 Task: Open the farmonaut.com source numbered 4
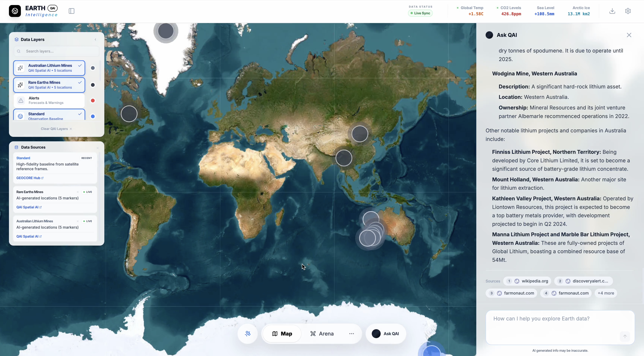566,293
